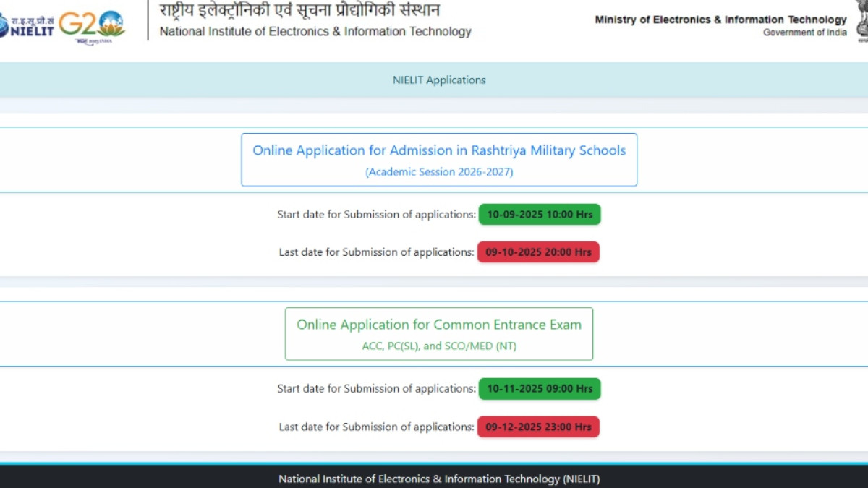
Task: Click the NIELIT footer text
Action: (439, 479)
